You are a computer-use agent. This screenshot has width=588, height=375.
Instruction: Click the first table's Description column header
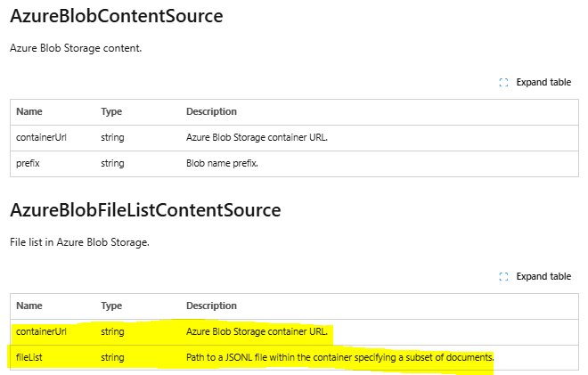(x=211, y=111)
